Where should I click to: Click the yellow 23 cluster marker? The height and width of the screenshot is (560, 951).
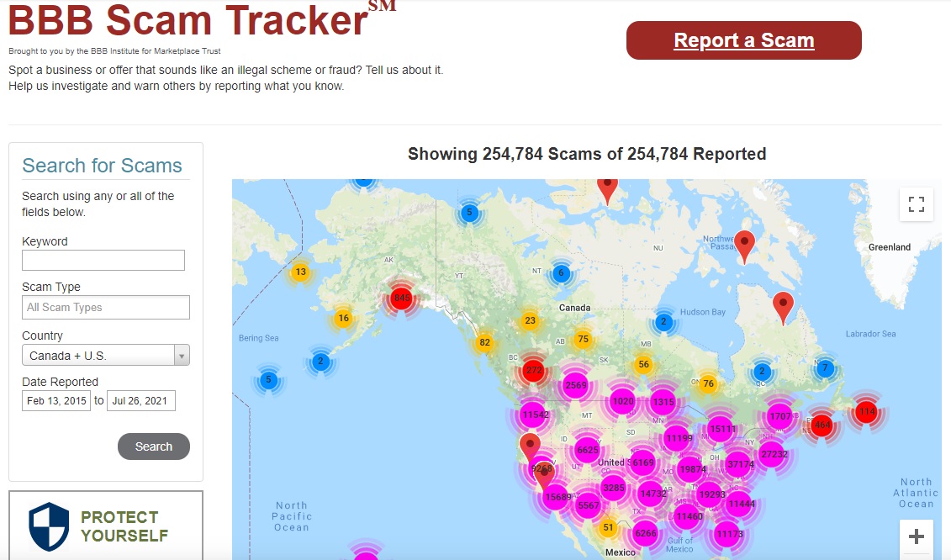pos(530,320)
